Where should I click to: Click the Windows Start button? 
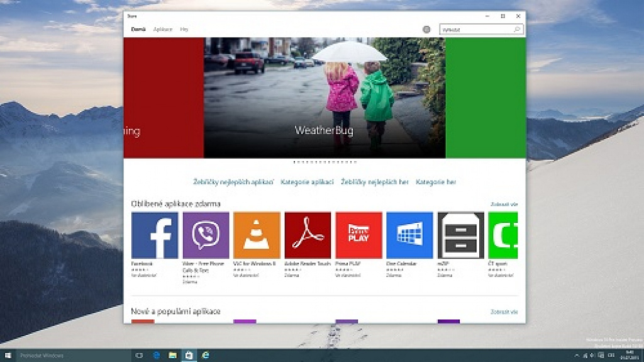click(8, 356)
